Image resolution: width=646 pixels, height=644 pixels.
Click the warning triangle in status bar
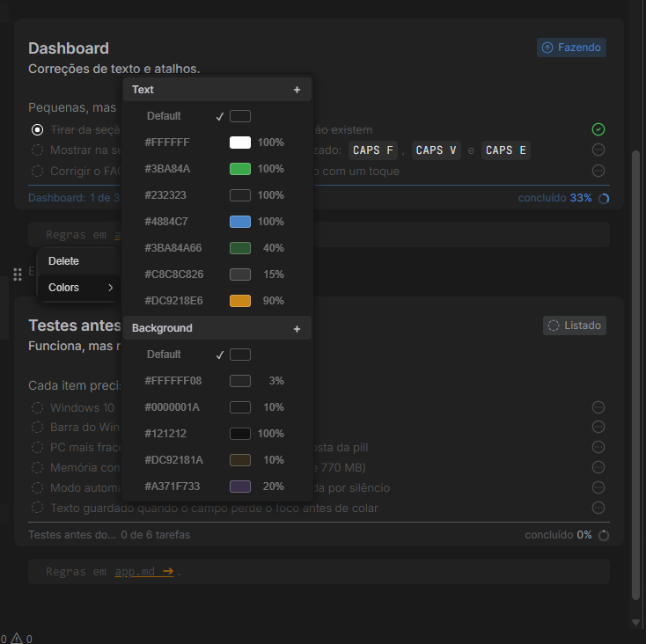(x=17, y=638)
